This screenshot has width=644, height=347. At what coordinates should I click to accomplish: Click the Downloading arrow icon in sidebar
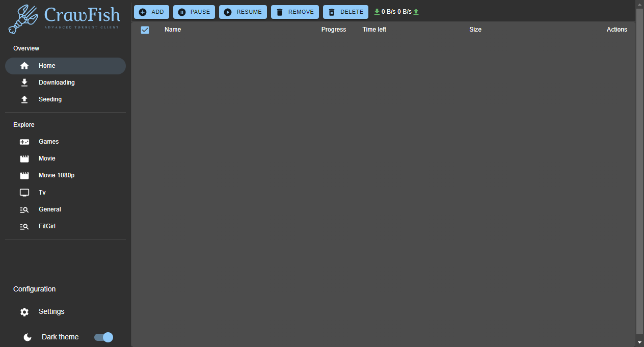point(24,83)
